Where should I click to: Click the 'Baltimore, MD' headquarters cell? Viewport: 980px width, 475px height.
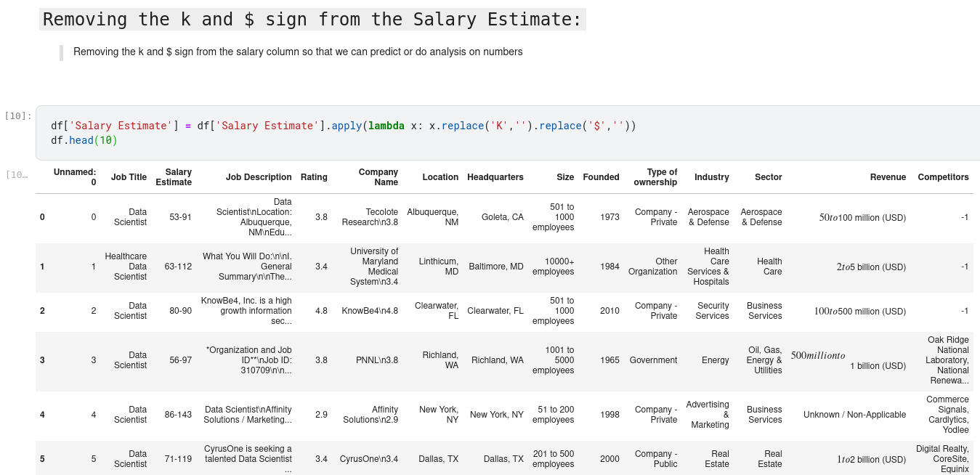pos(496,267)
